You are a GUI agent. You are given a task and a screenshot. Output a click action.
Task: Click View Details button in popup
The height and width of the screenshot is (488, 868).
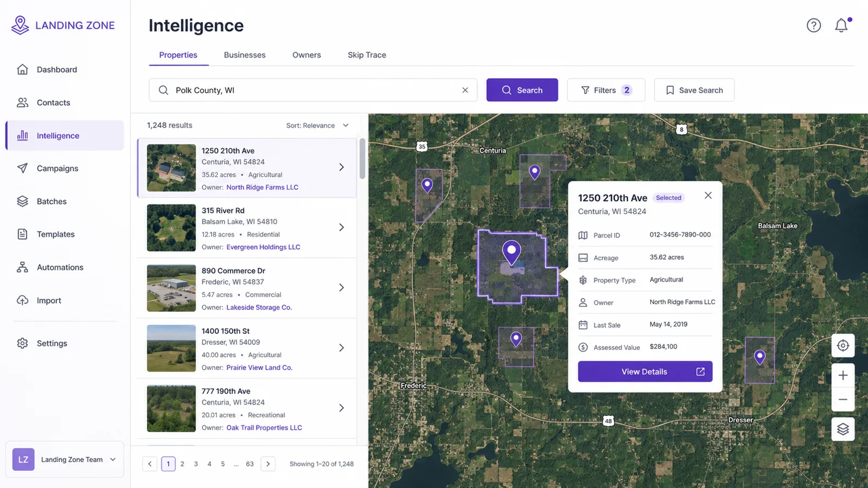click(x=645, y=371)
